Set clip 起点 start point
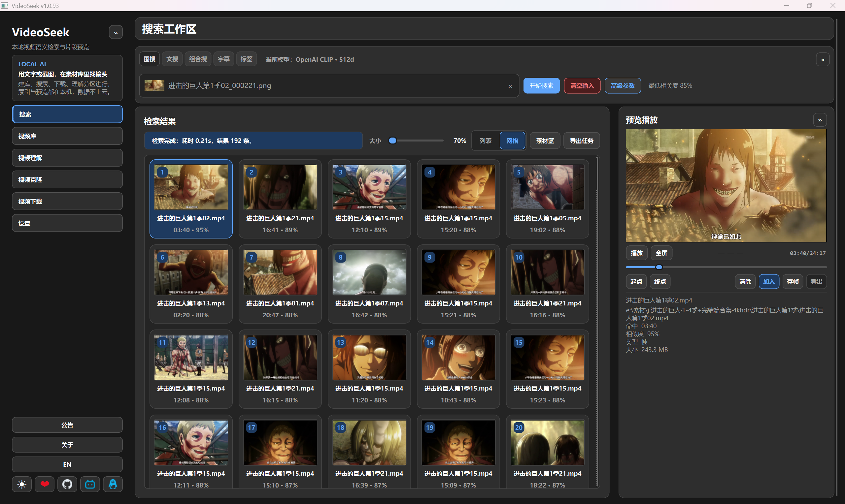Viewport: 845px width, 504px height. coord(636,282)
